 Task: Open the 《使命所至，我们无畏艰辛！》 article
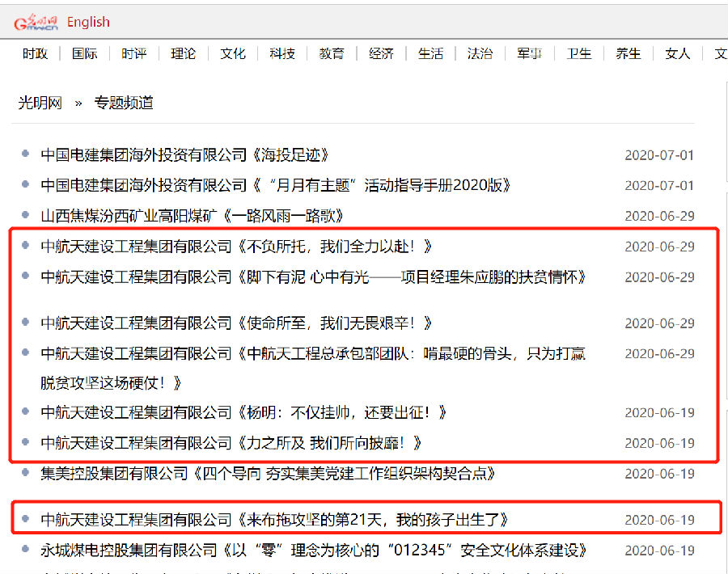[x=237, y=323]
